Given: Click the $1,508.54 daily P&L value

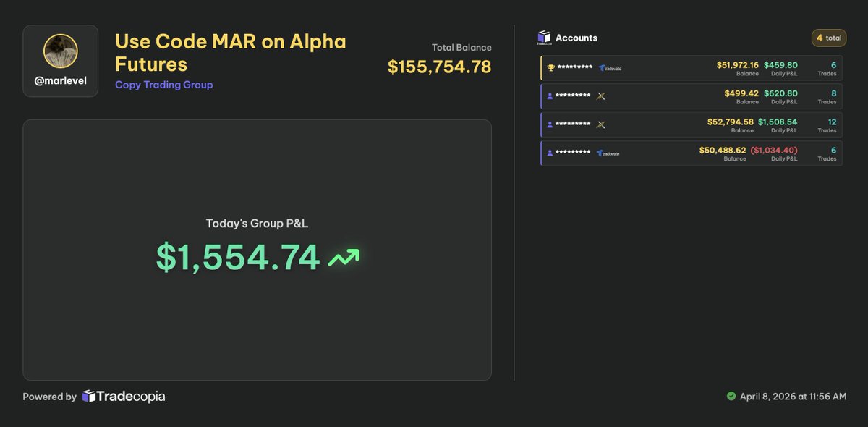Looking at the screenshot, I should click(778, 122).
